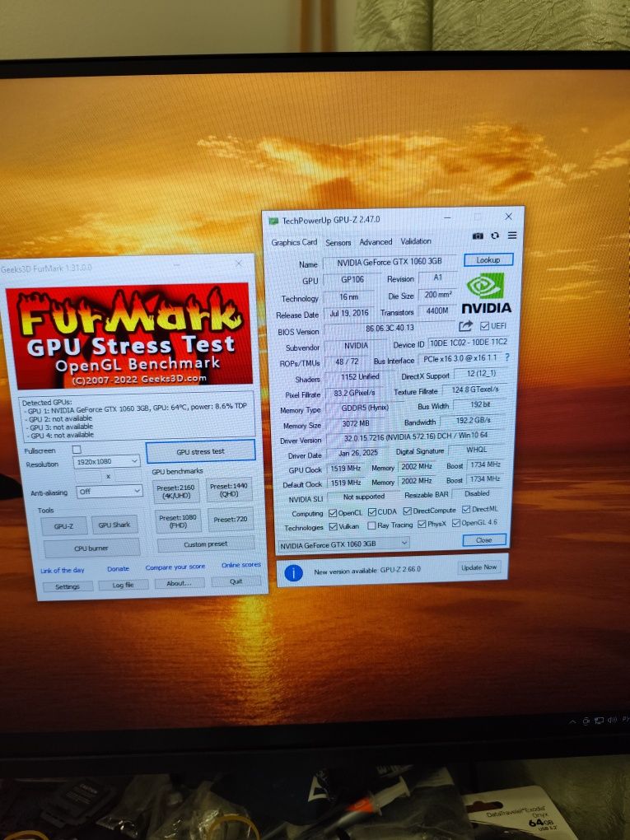Click custom resolution height field
The height and width of the screenshot is (840, 630).
coord(128,475)
